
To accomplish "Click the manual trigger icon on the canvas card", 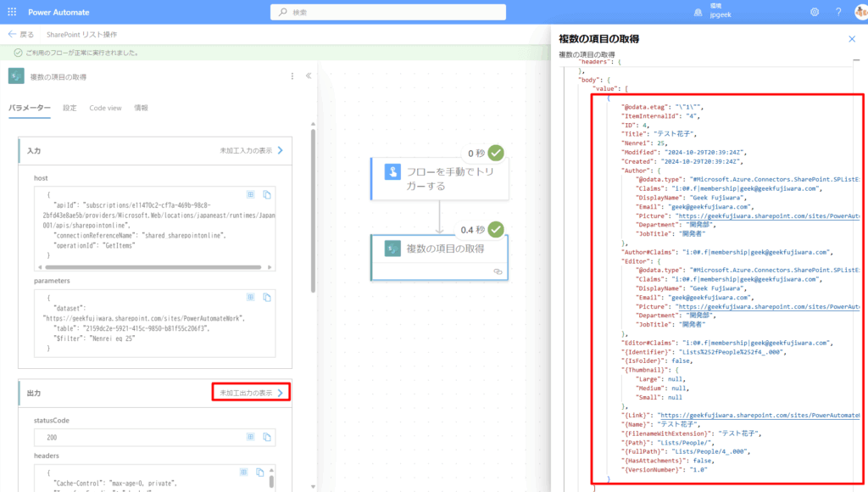I will click(392, 171).
